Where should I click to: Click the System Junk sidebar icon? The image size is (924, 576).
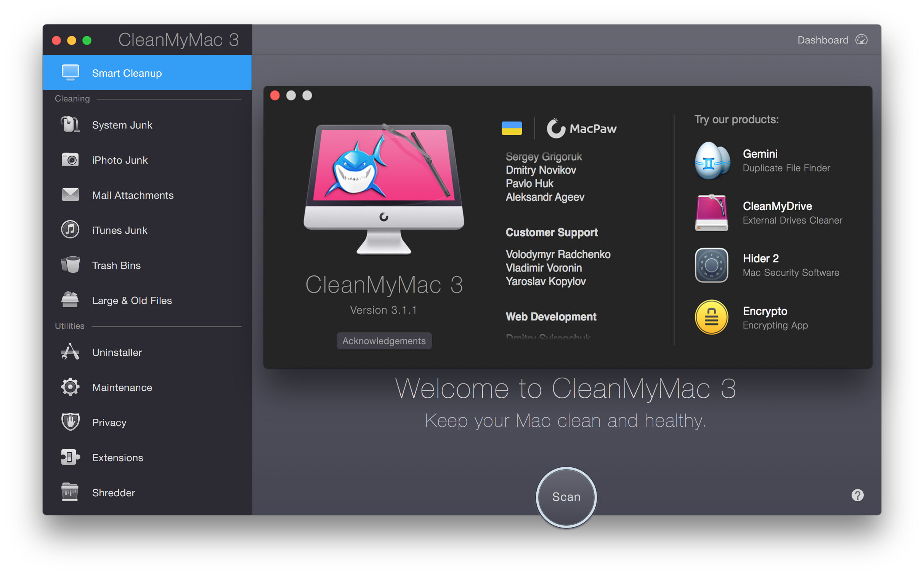[x=70, y=125]
